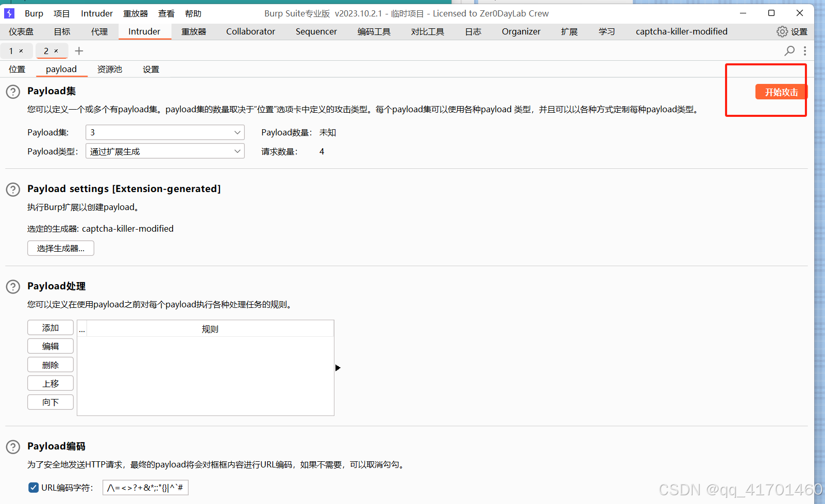Open the three-dot more options menu

click(x=805, y=50)
